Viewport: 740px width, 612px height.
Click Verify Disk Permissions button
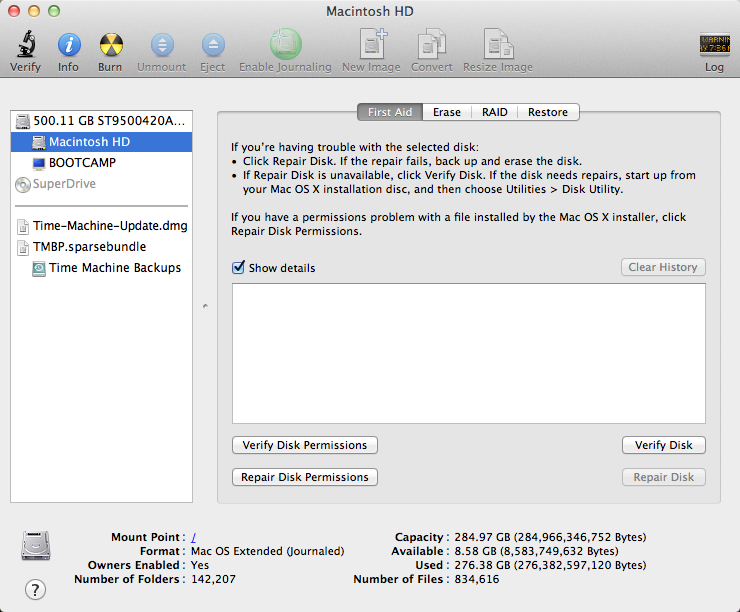[x=304, y=445]
